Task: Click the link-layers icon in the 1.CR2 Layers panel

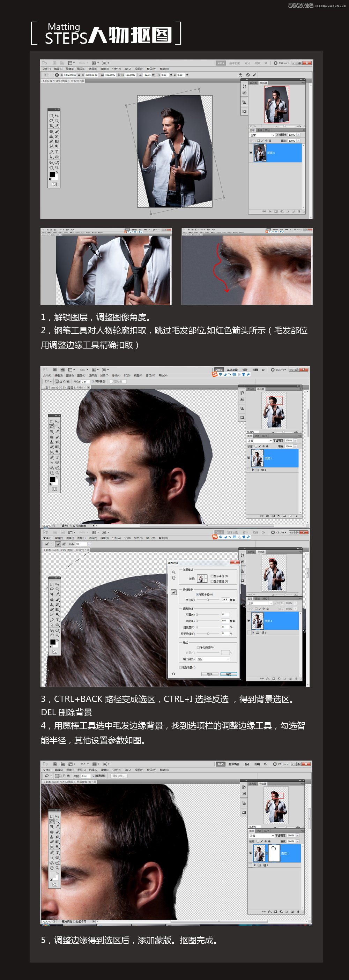Action: point(265,211)
